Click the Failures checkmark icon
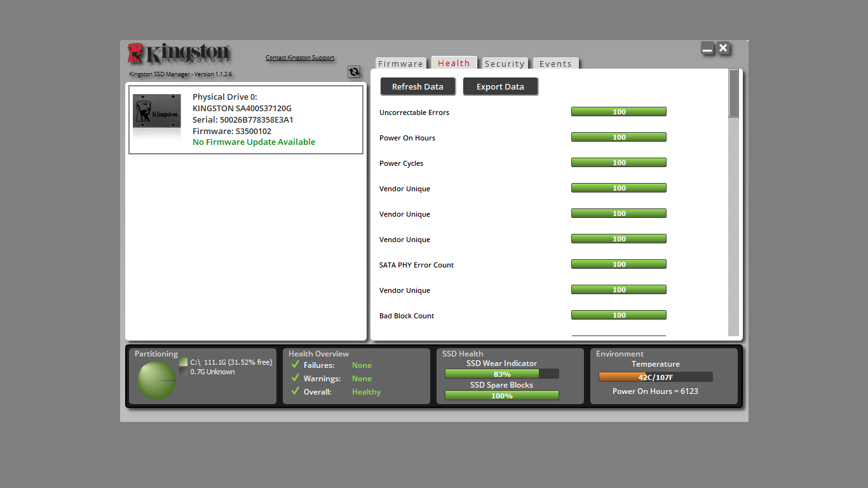The height and width of the screenshot is (488, 868). point(295,365)
